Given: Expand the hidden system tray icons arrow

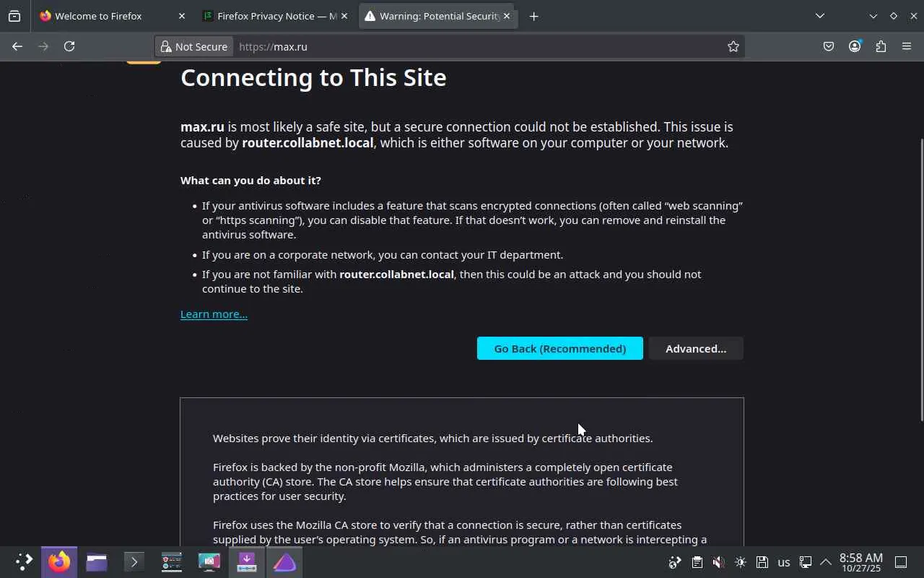Looking at the screenshot, I should 826,562.
